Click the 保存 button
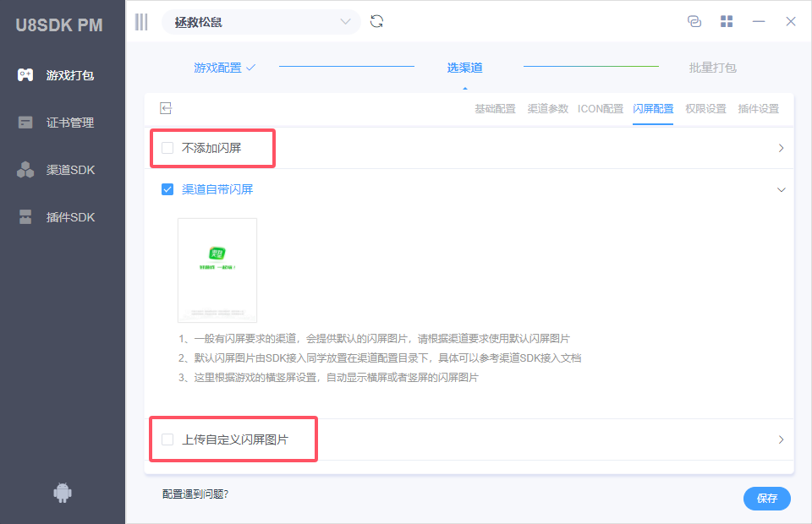The height and width of the screenshot is (524, 812). pyautogui.click(x=766, y=498)
